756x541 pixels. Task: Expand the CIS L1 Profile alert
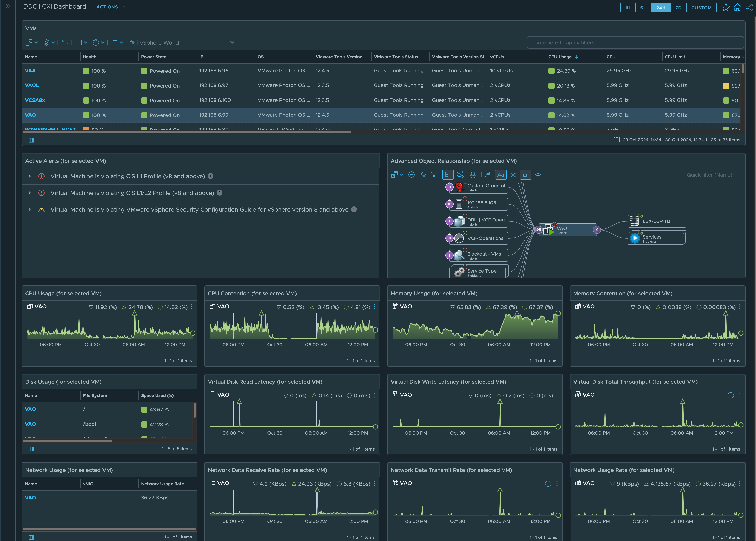click(x=30, y=176)
